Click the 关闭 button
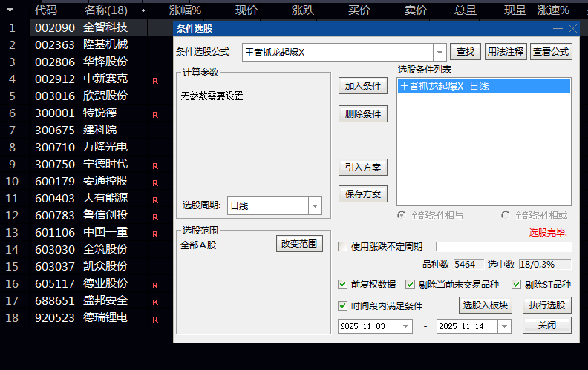This screenshot has height=370, width=588. click(x=547, y=325)
